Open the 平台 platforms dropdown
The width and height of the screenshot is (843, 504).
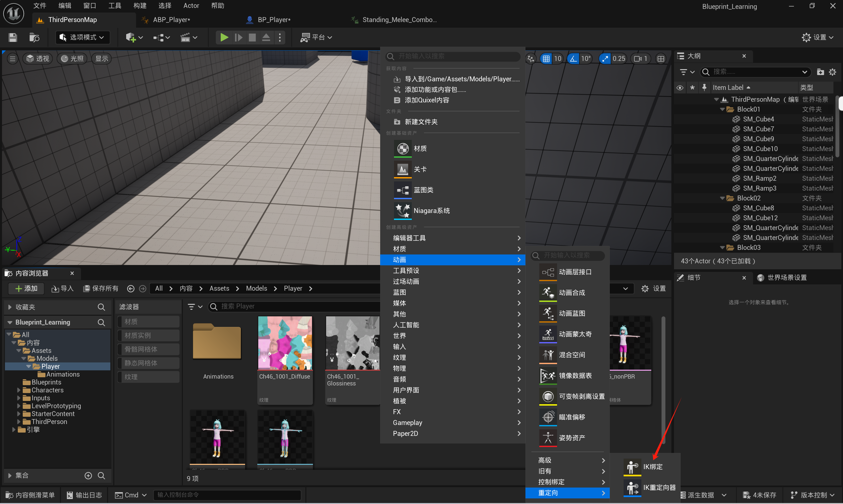(316, 37)
